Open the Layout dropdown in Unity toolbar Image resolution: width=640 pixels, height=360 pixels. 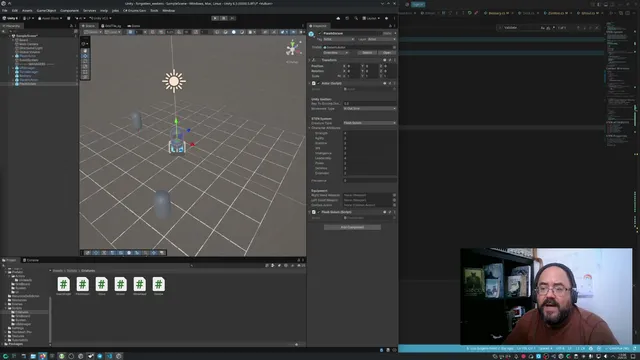[371, 18]
